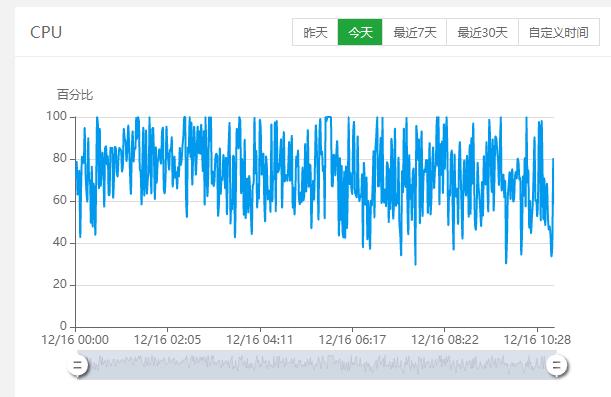Click the 40 value on y-axis
Image resolution: width=611 pixels, height=397 pixels.
[60, 242]
